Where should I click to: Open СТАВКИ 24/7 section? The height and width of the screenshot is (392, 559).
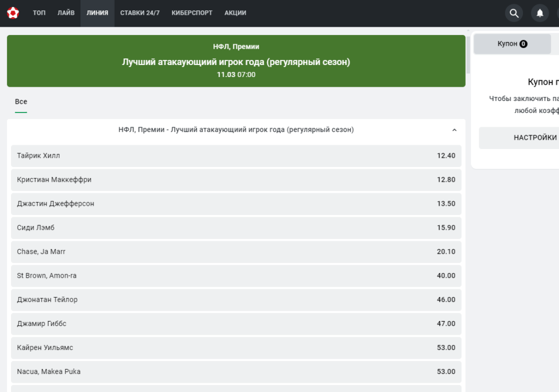coord(140,13)
